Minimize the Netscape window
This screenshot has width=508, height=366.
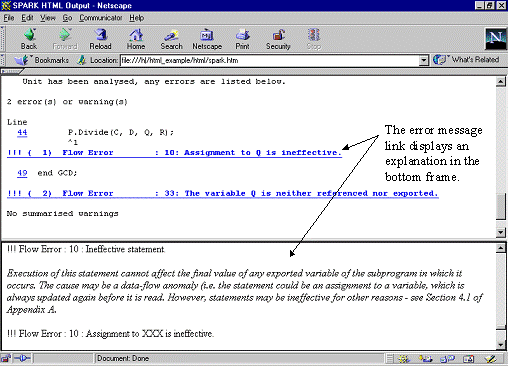pos(480,5)
